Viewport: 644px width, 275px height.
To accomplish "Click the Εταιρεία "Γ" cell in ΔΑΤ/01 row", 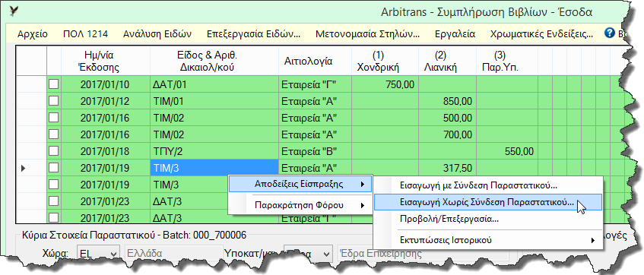I will [315, 85].
